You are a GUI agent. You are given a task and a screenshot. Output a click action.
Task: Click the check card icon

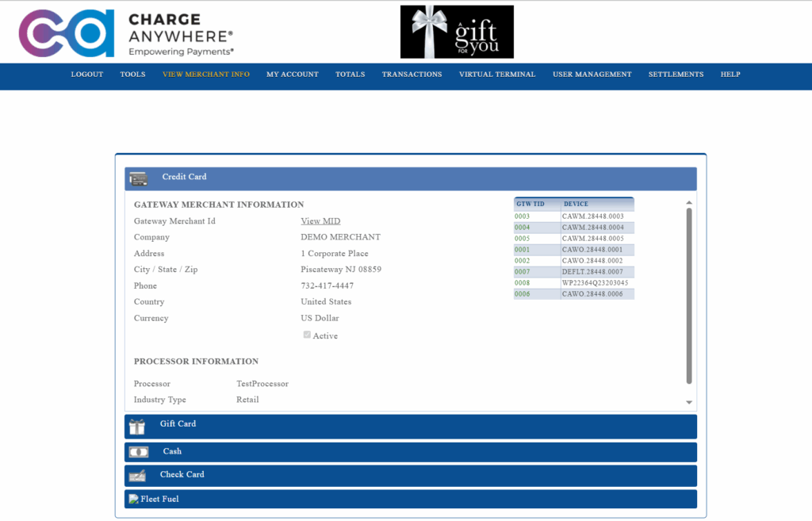coord(137,476)
